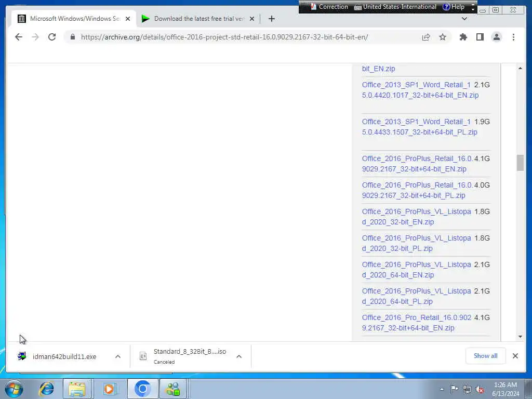Click the 4.1G size of Office_2016_ProPlus_Retail EN
This screenshot has width=532, height=399.
(x=482, y=158)
